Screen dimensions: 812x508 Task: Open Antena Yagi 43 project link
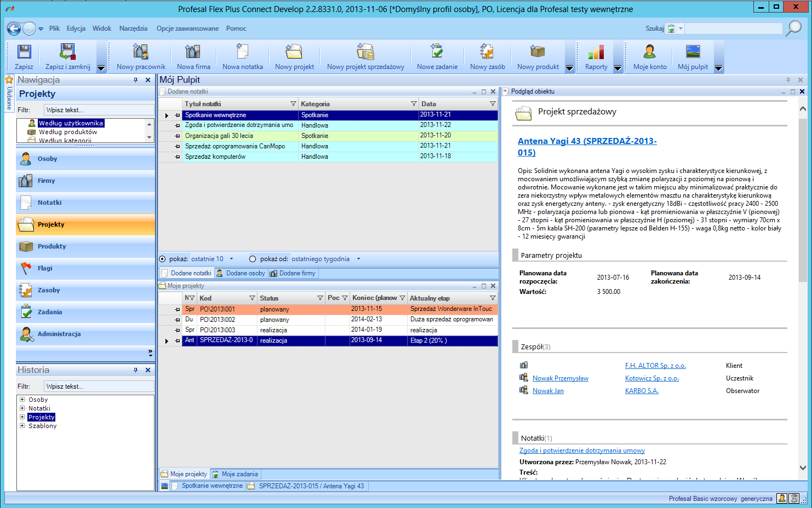[587, 147]
